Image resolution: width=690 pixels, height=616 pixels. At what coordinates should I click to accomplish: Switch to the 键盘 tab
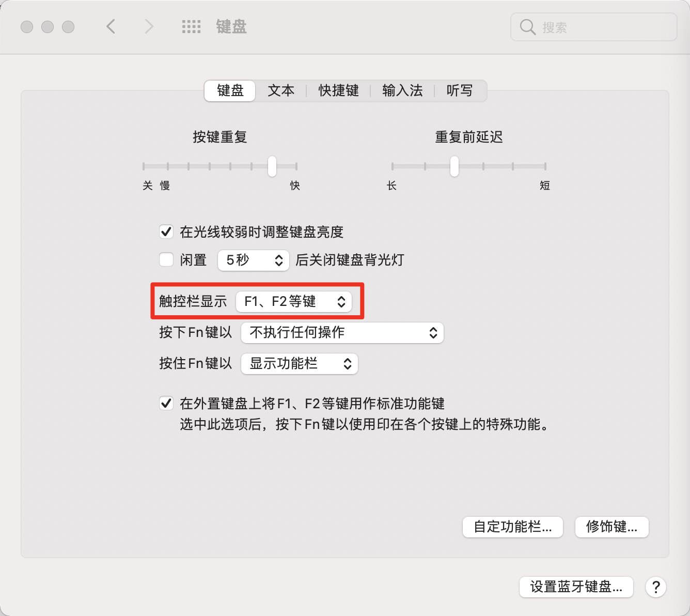(230, 91)
